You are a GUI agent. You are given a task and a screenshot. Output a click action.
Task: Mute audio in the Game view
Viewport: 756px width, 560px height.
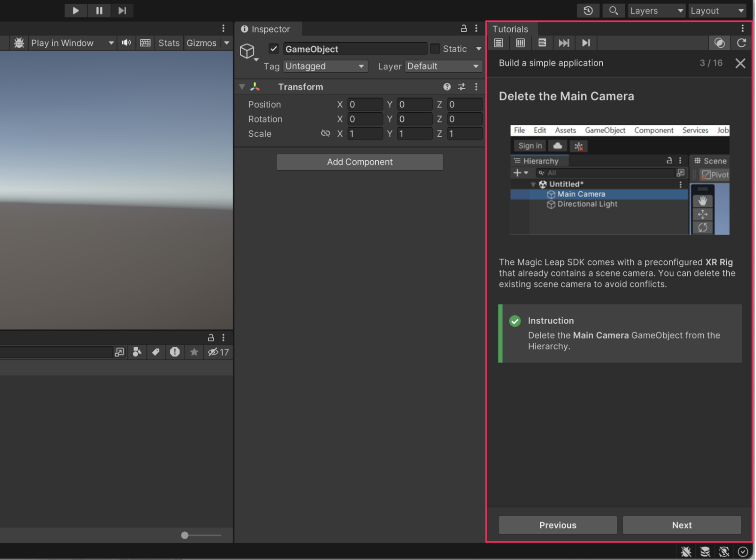click(x=127, y=43)
